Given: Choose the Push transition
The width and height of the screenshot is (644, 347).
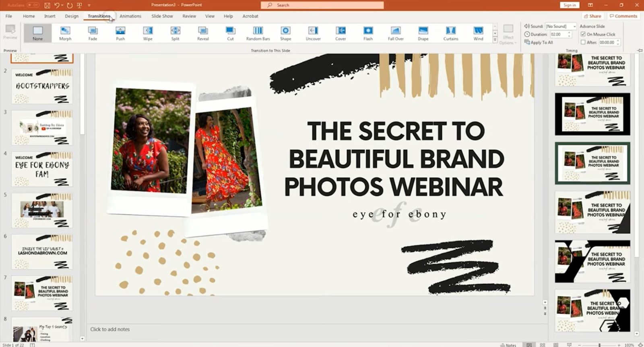Looking at the screenshot, I should tap(120, 33).
